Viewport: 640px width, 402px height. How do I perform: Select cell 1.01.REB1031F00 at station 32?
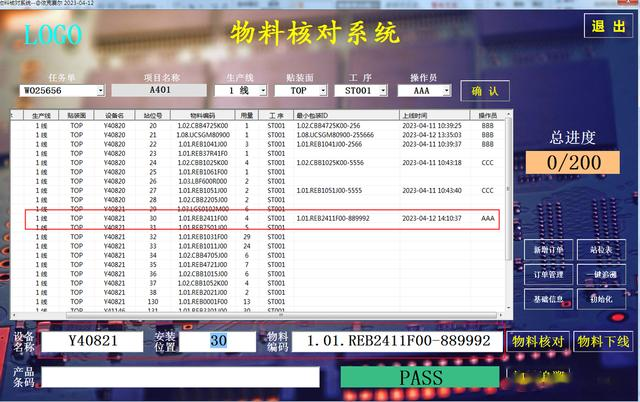point(203,237)
